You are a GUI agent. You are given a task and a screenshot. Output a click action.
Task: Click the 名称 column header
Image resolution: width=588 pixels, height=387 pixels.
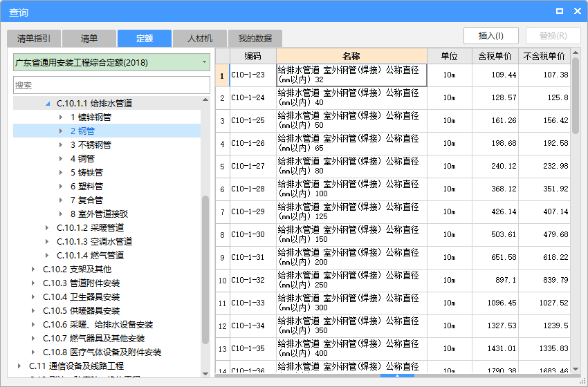coord(351,56)
